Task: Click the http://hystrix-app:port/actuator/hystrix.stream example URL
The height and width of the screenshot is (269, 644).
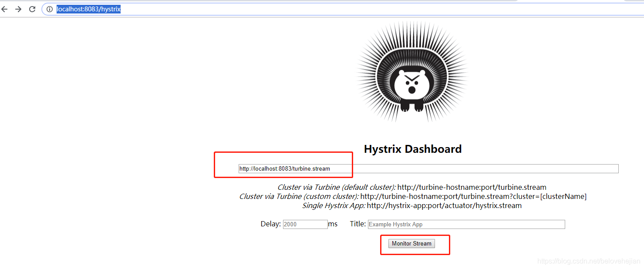Action: click(x=444, y=206)
